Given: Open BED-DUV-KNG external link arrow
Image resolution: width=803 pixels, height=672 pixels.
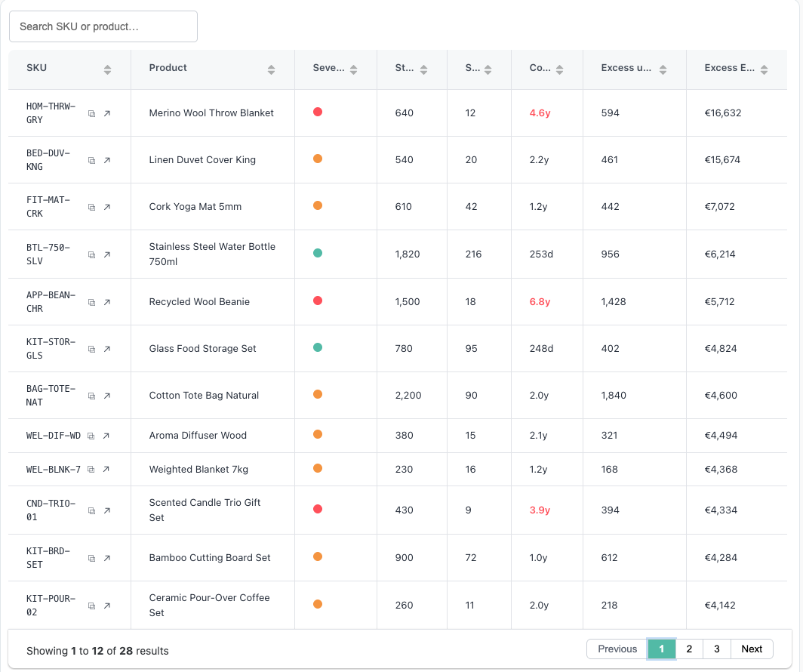Looking at the screenshot, I should click(107, 160).
